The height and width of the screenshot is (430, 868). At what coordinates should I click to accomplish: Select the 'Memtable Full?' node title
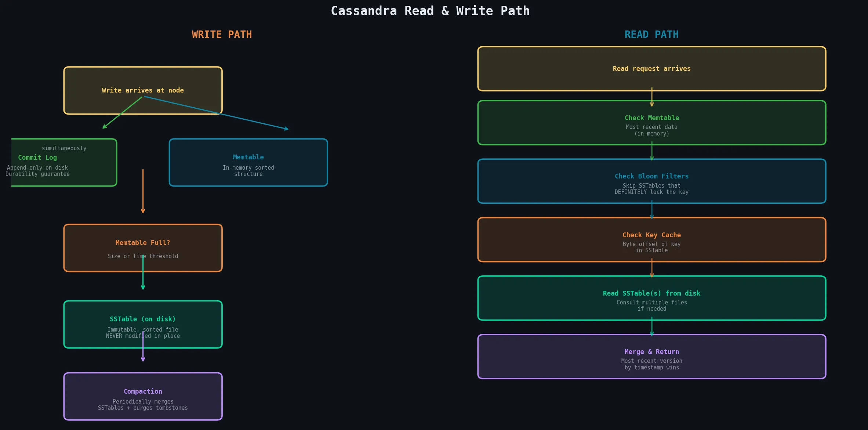pos(143,243)
